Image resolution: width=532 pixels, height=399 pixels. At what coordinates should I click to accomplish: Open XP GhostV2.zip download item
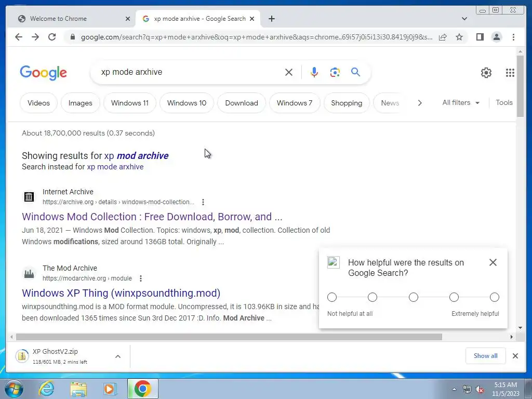(60, 356)
